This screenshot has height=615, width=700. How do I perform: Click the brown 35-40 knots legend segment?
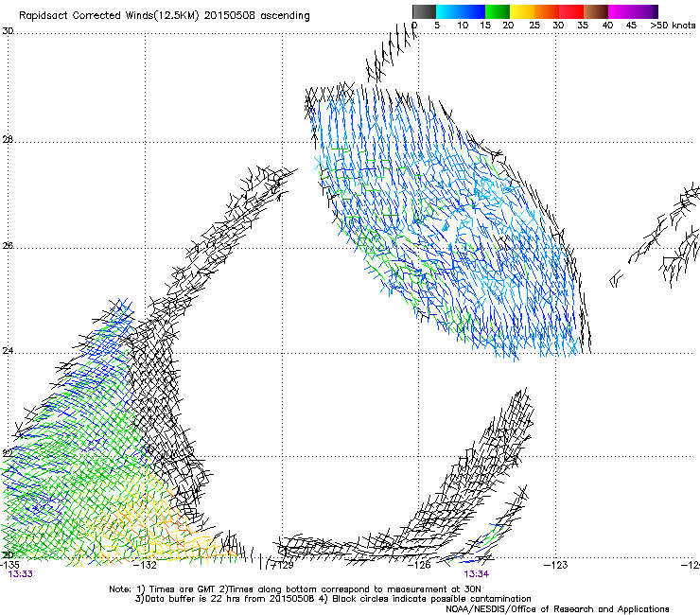click(596, 11)
